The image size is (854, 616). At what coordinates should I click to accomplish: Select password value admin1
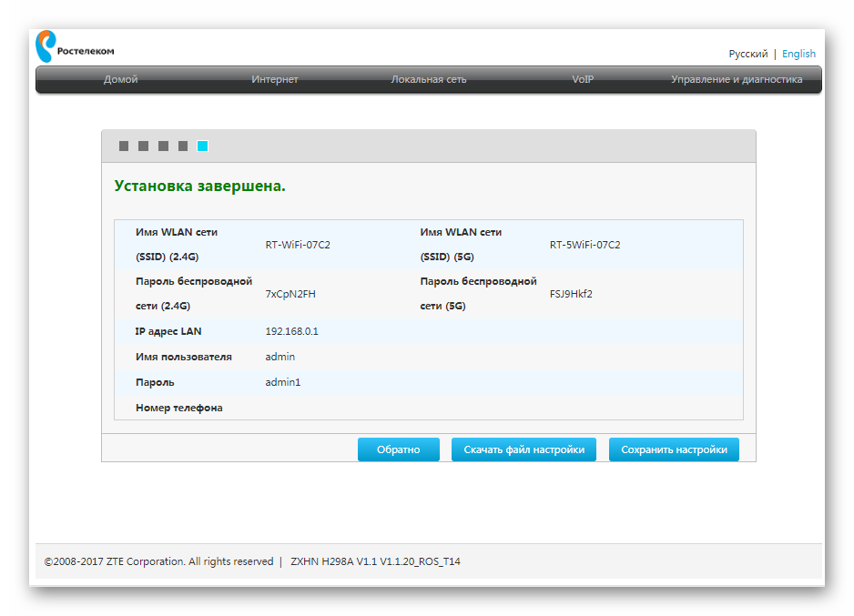pyautogui.click(x=282, y=382)
